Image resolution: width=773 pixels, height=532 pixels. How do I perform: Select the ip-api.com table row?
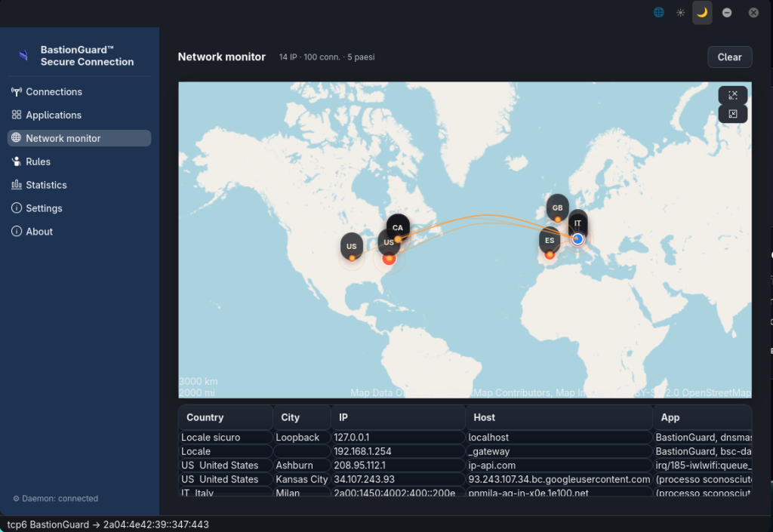[465, 465]
